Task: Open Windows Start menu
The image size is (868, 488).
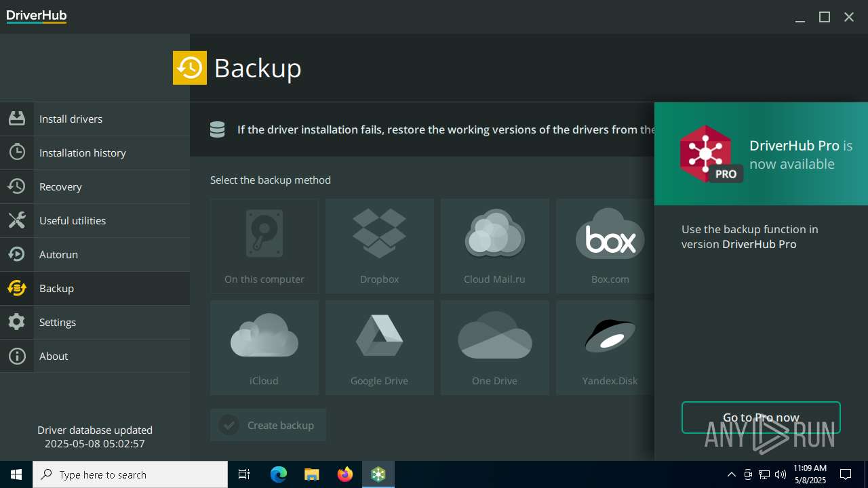Action: [16, 474]
